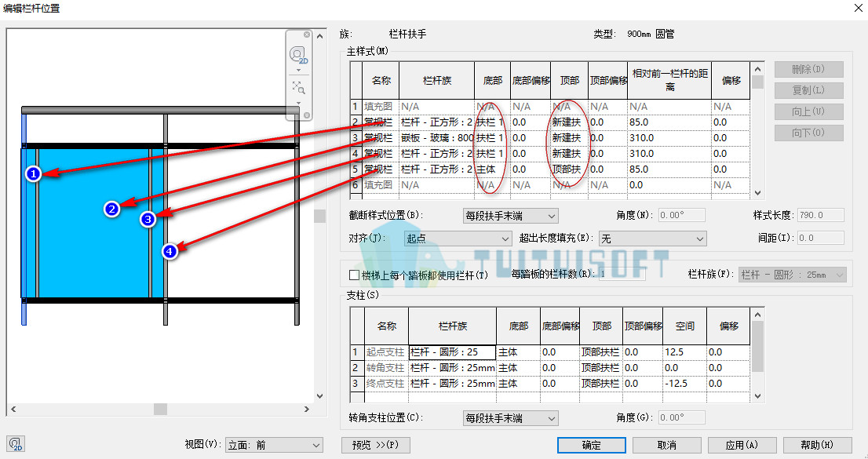Click preview vertical scrollbar down arrow

point(319,396)
